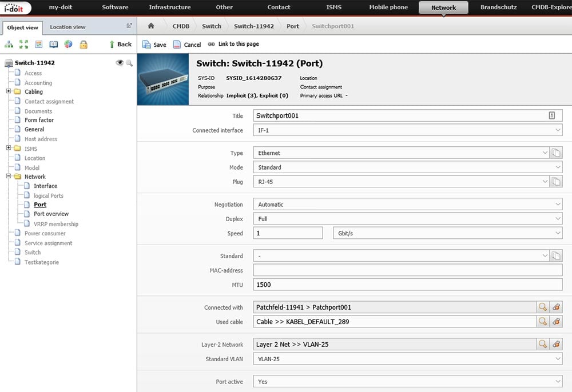This screenshot has width=572, height=392.
Task: Expand the ISMS folder in tree
Action: pos(9,147)
